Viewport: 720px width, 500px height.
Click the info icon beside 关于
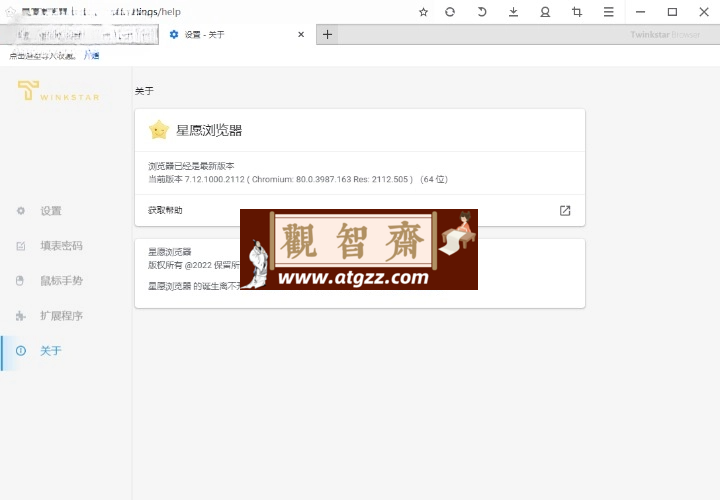21,351
